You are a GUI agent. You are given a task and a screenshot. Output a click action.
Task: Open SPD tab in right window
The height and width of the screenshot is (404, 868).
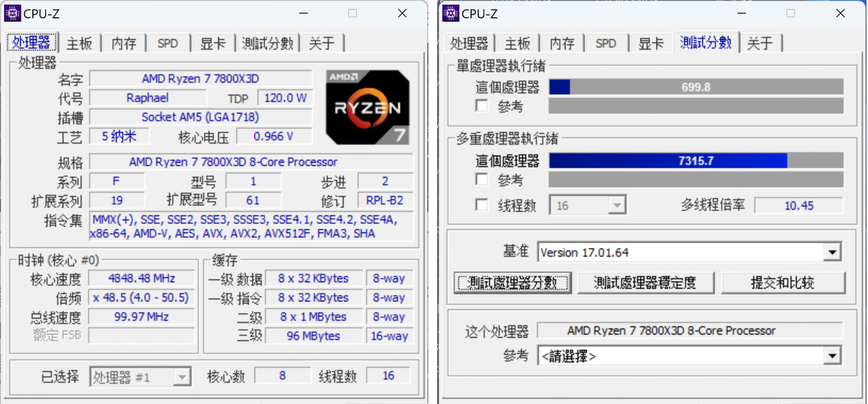point(606,44)
